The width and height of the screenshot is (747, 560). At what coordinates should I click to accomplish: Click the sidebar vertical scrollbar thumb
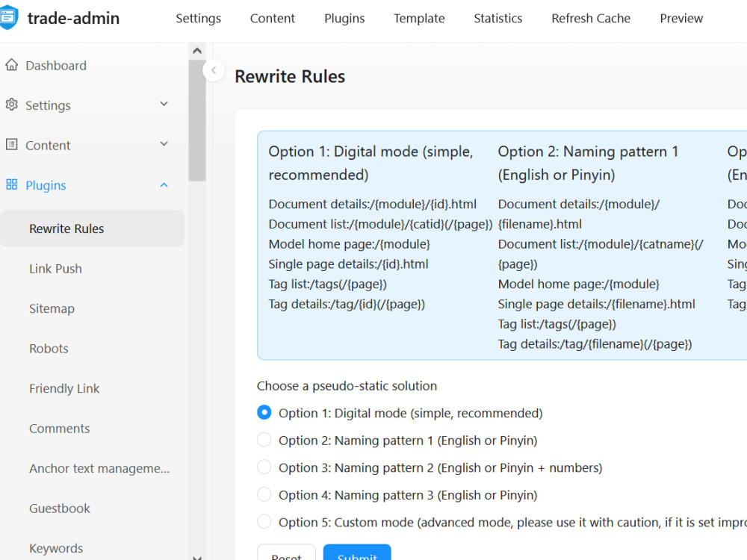[x=196, y=120]
